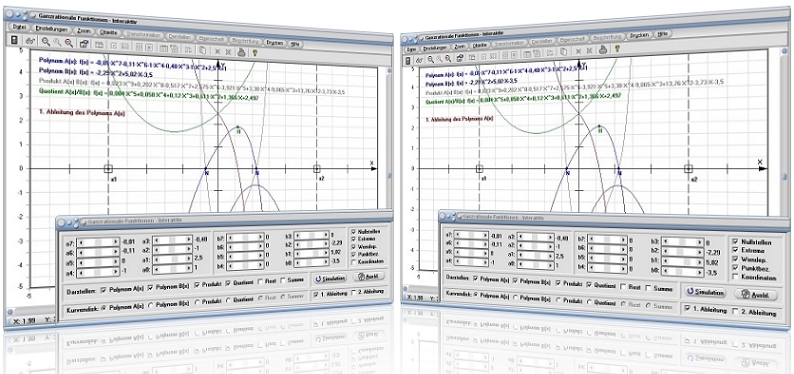
Task: Enable Koordinaten checkbox in left control panel
Action: (353, 261)
